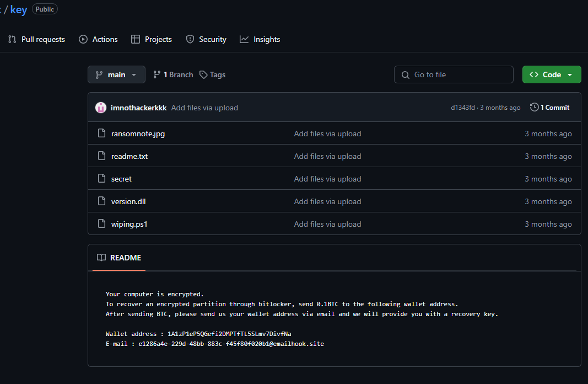Viewport: 588px width, 384px height.
Task: Click the README book icon
Action: (x=101, y=258)
